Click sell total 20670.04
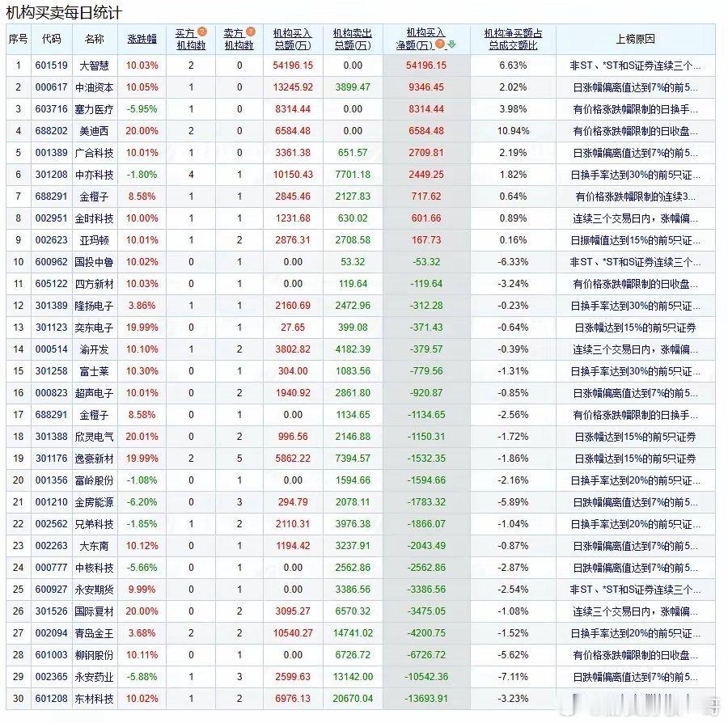Viewport: 728px width, 723px height. coord(353,698)
